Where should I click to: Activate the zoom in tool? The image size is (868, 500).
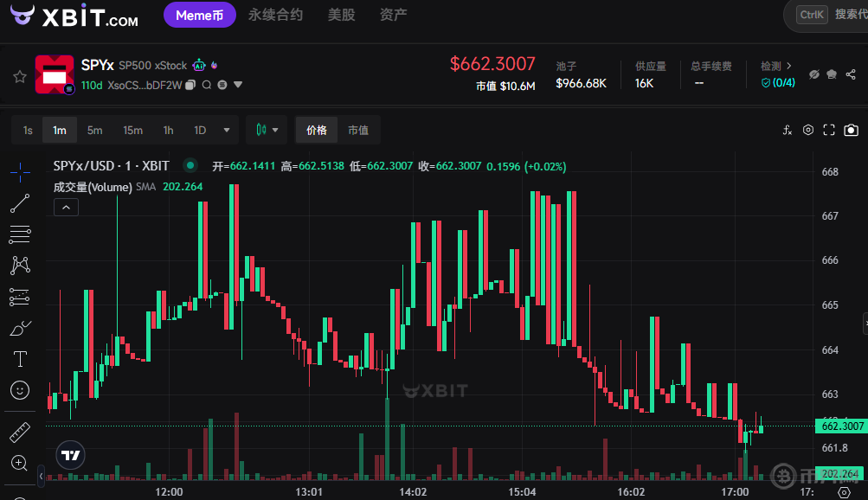(x=20, y=463)
